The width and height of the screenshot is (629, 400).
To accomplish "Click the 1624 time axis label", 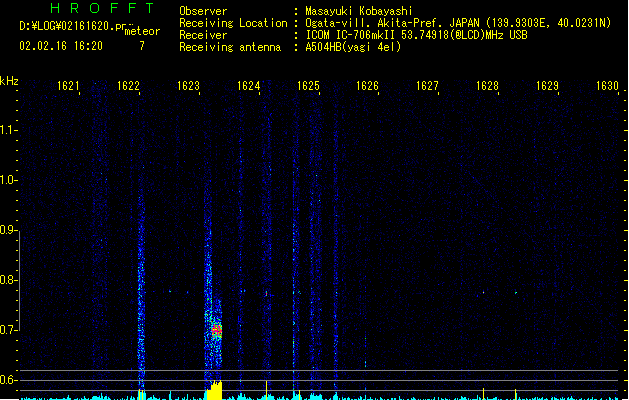I will (248, 86).
